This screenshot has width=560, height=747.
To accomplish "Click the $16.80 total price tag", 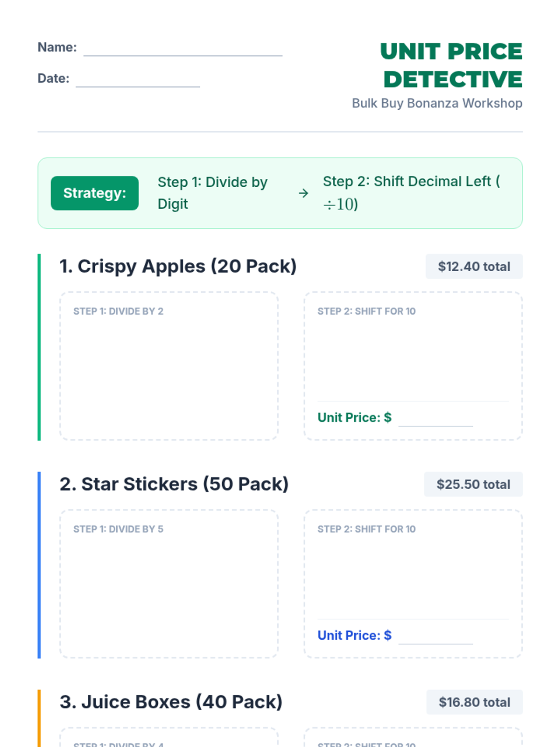I will [474, 702].
